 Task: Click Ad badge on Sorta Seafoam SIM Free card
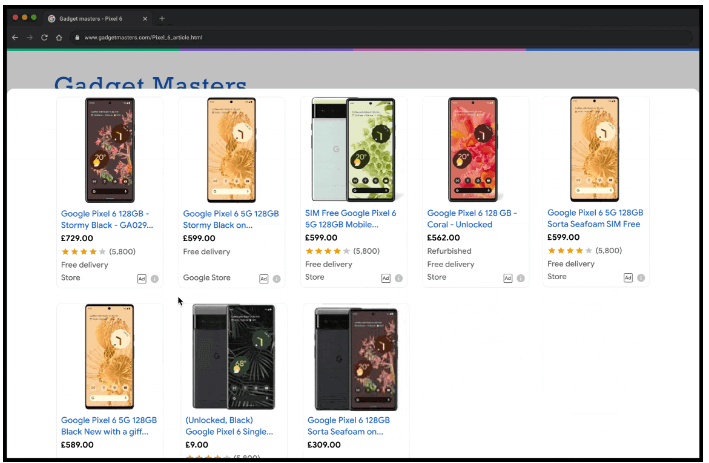[x=628, y=278]
